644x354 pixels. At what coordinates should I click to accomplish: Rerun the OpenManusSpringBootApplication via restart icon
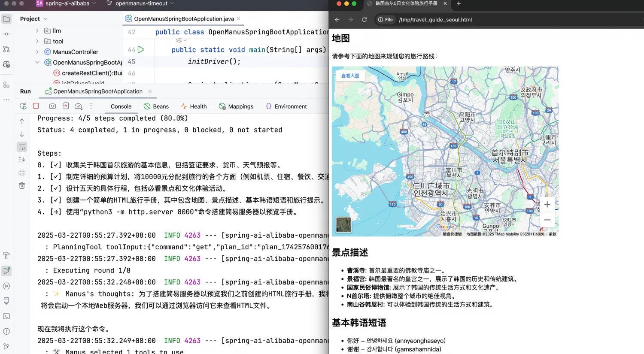pyautogui.click(x=23, y=106)
